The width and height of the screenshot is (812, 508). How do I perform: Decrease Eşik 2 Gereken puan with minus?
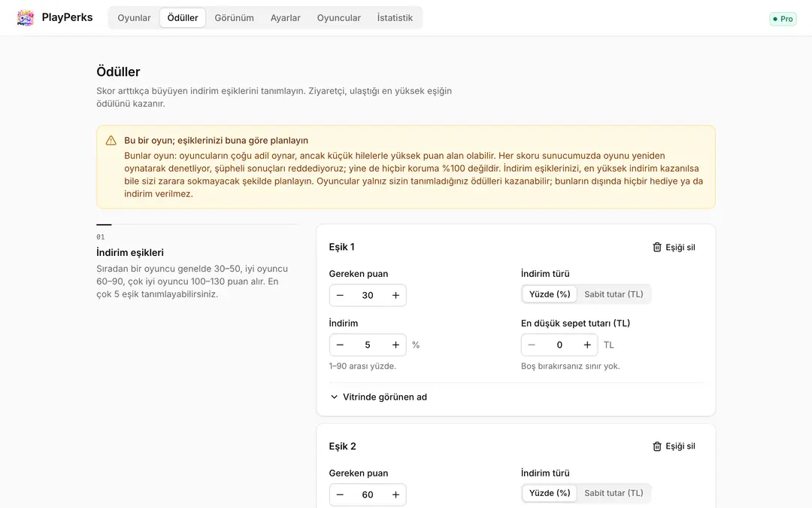(341, 495)
